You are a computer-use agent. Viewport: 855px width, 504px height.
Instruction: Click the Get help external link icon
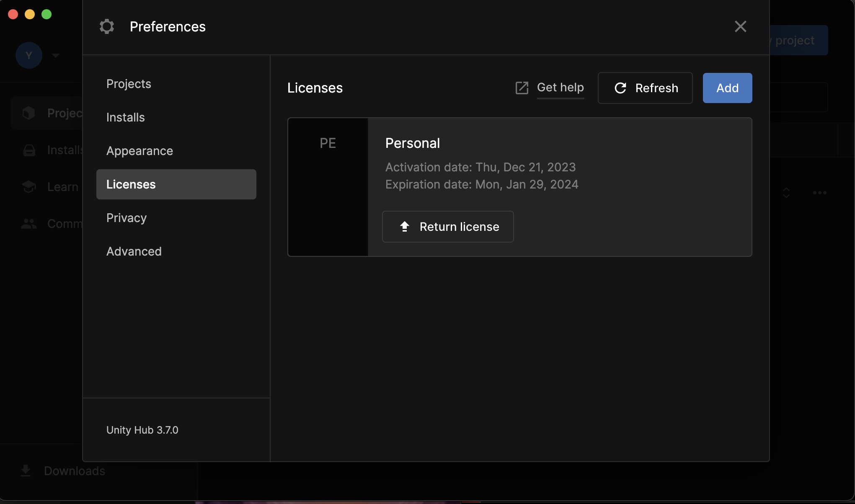point(522,88)
